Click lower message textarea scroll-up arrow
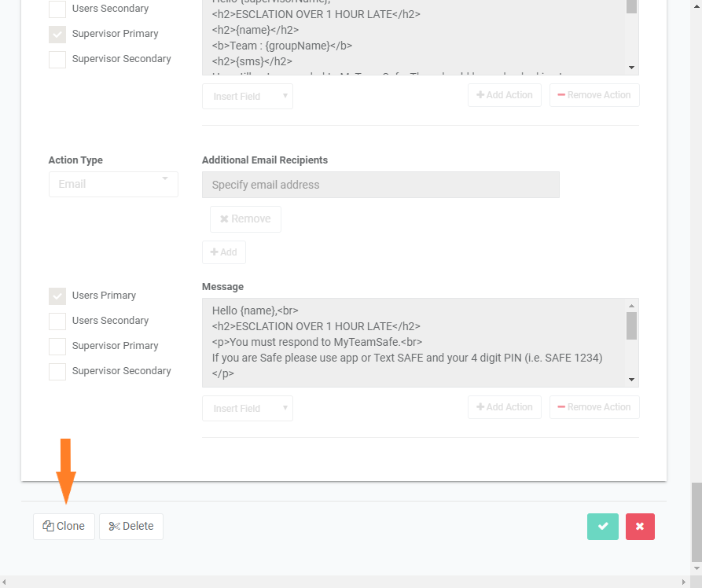This screenshot has width=702, height=588. click(x=632, y=306)
